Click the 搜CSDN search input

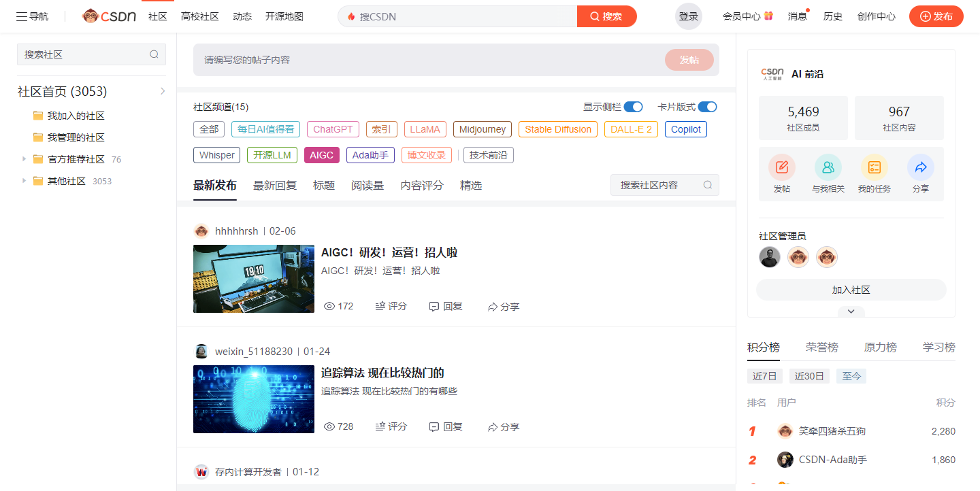457,16
